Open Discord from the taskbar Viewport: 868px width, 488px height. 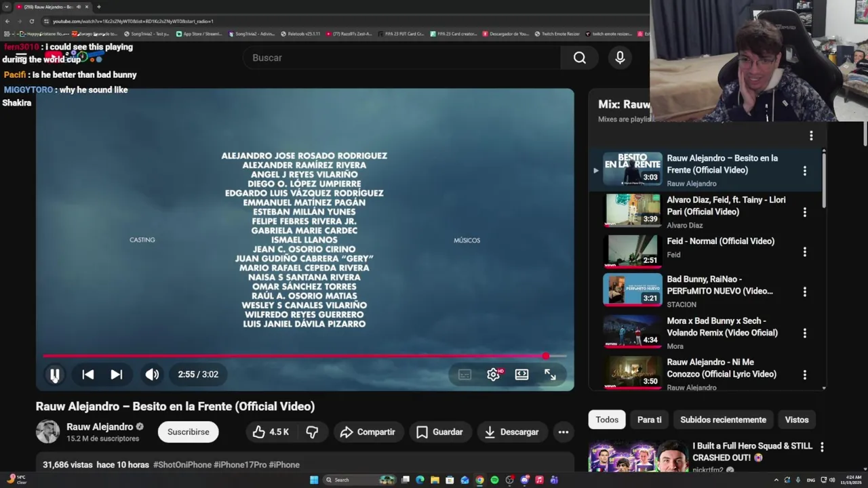click(524, 480)
